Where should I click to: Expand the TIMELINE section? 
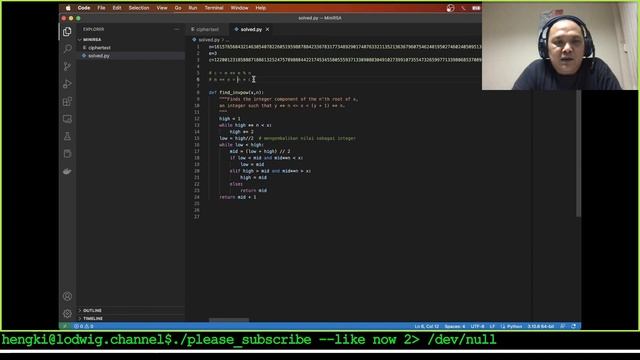(x=93, y=318)
